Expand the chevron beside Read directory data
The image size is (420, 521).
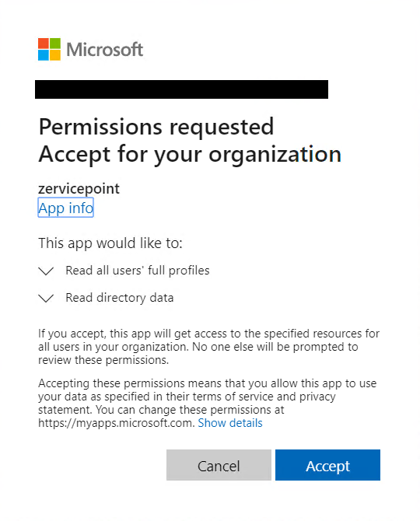point(46,298)
